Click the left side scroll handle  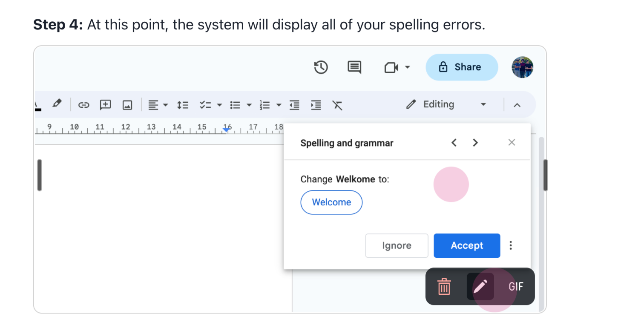pyautogui.click(x=40, y=175)
